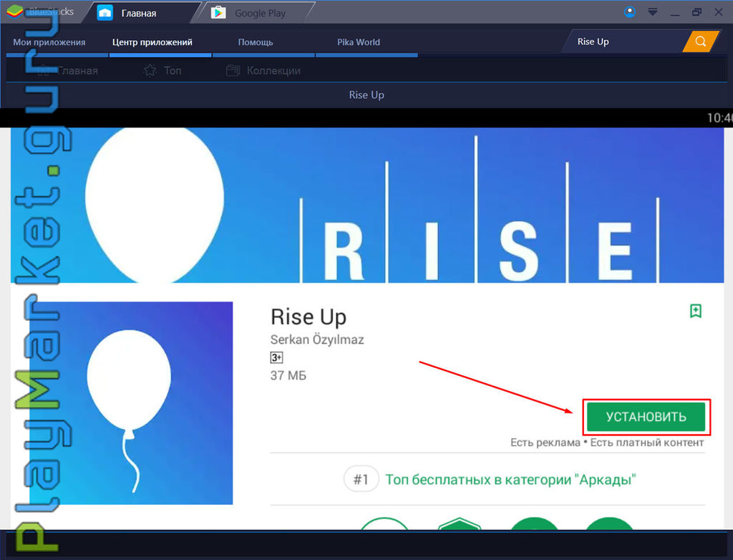Add Rise Up to wishlist bookmark icon

click(696, 311)
